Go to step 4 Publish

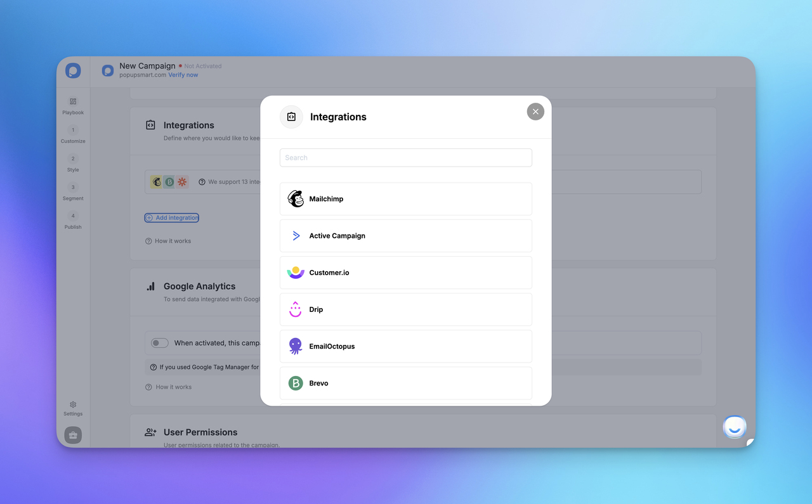(73, 220)
